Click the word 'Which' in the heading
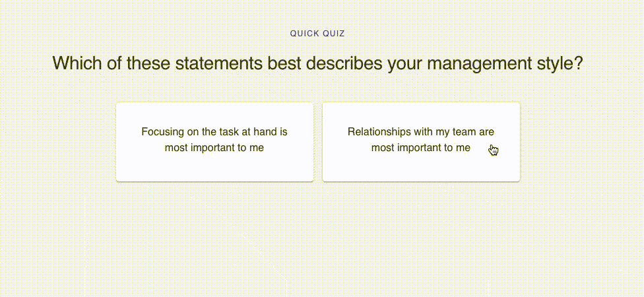Viewport: 644px width, 297px height. click(77, 63)
